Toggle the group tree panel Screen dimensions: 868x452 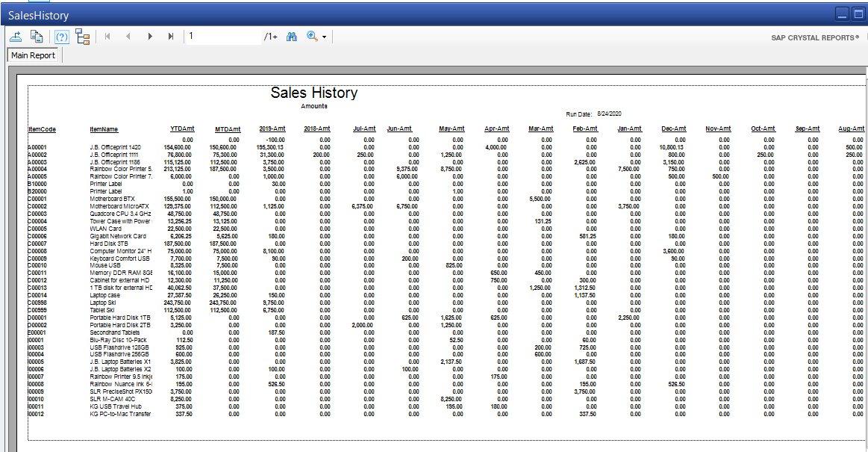coord(83,36)
